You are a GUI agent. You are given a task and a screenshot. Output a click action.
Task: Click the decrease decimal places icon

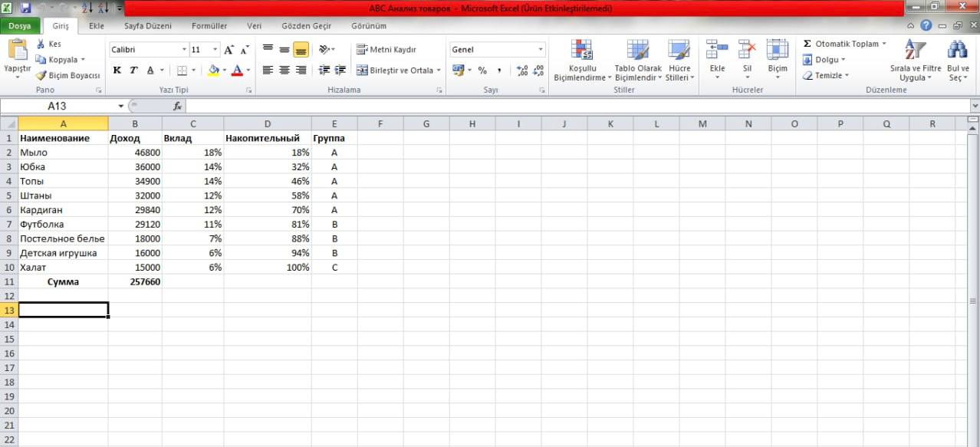538,70
